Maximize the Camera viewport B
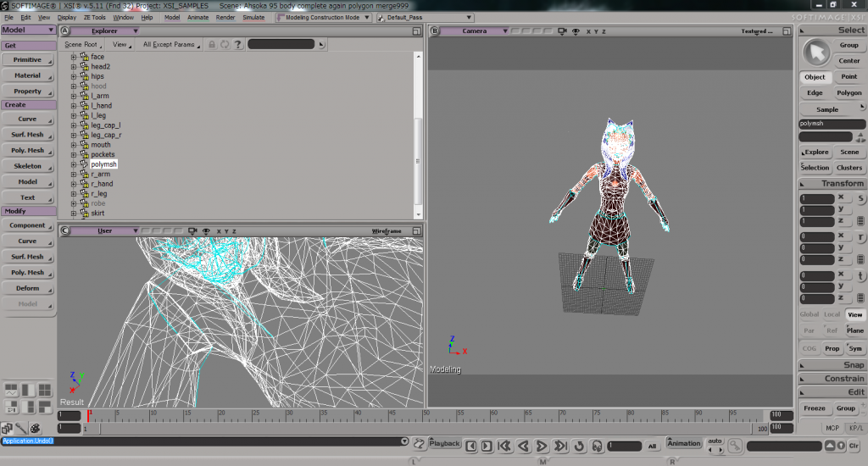Screen dimensions: 868x466 (786, 31)
